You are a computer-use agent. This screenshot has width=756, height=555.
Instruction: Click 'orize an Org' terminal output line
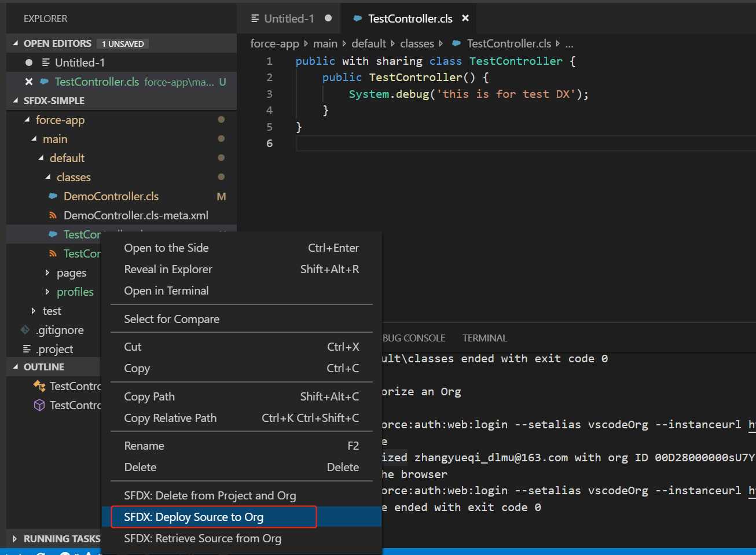pyautogui.click(x=421, y=391)
